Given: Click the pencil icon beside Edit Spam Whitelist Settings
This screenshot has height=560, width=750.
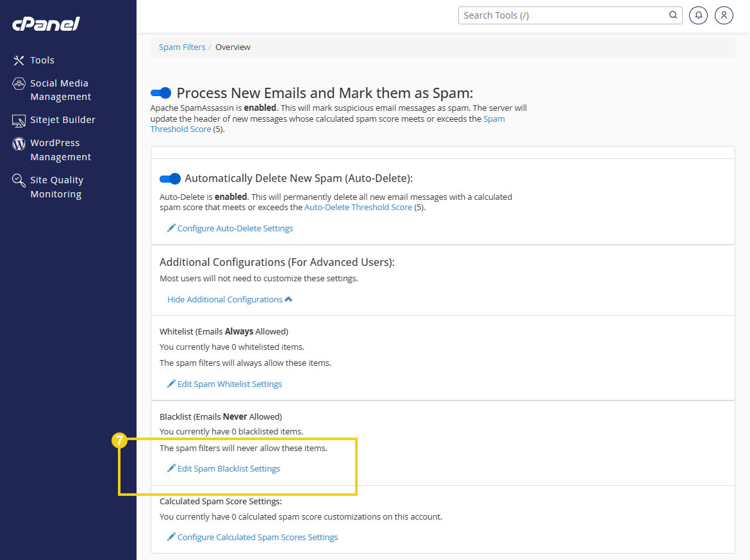Looking at the screenshot, I should tap(171, 384).
